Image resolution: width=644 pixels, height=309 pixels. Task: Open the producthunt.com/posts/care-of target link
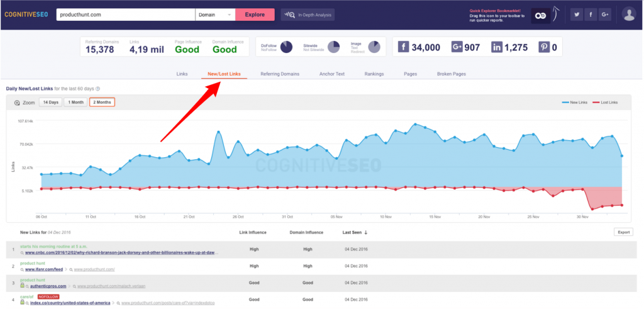pos(168,303)
